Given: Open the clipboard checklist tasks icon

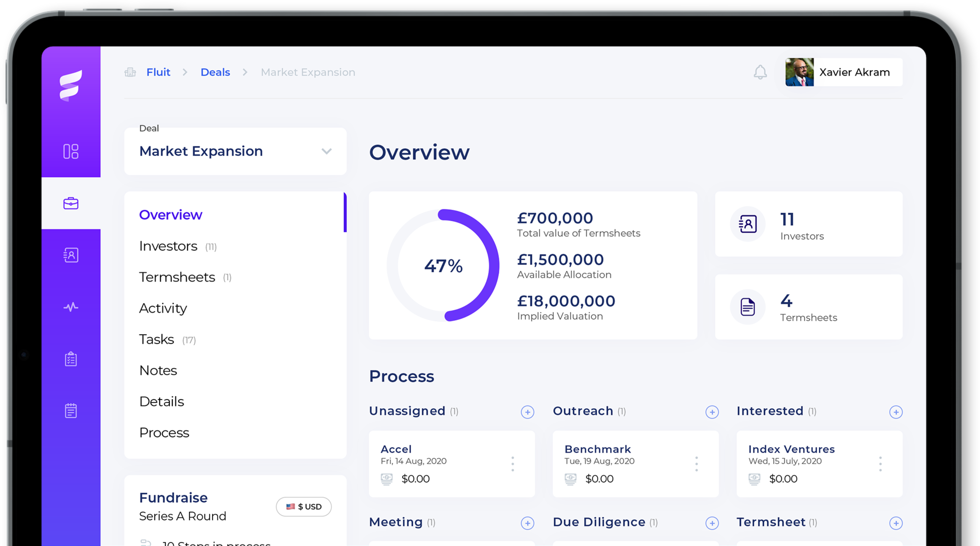Looking at the screenshot, I should pyautogui.click(x=71, y=359).
